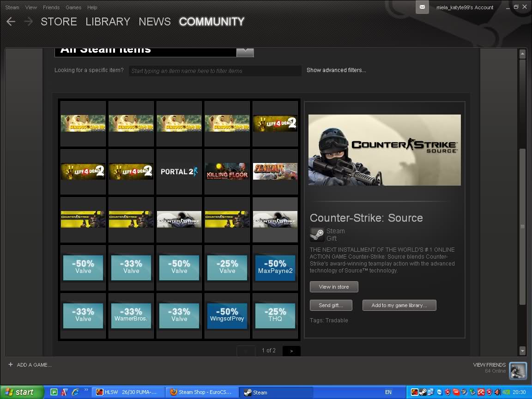Open the Steam menu
The height and width of the screenshot is (399, 532).
[x=12, y=7]
